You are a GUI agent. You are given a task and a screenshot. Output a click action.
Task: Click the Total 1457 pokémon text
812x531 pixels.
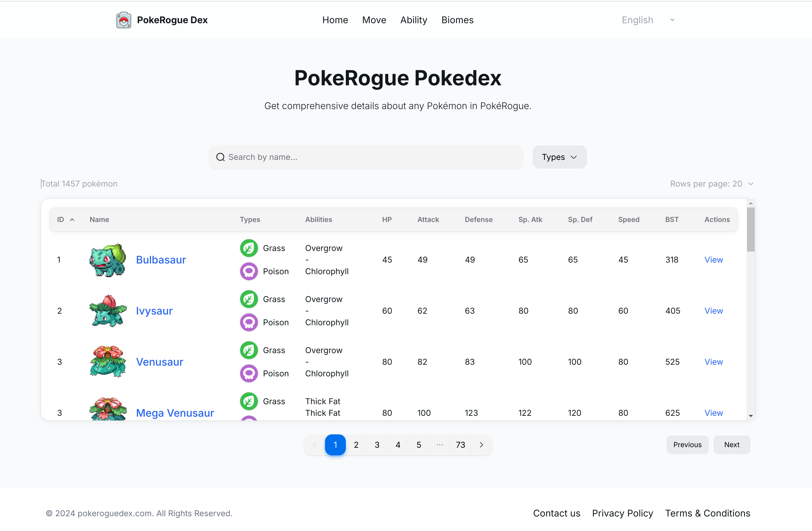pos(79,184)
